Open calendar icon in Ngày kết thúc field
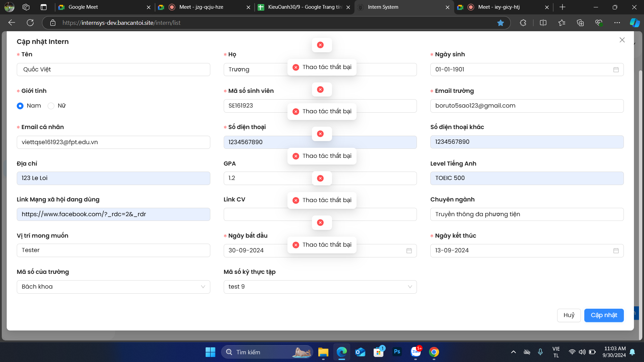644x362 pixels. (616, 250)
